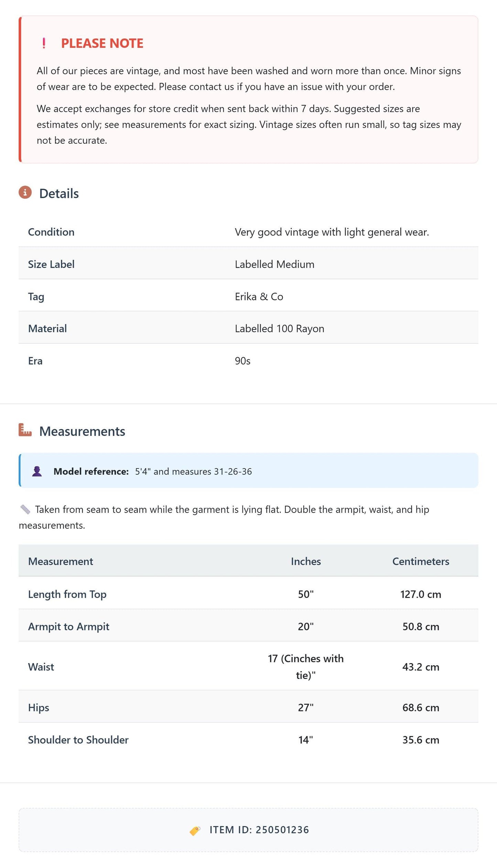Click the Inches column header
497x868 pixels.
[x=306, y=561]
